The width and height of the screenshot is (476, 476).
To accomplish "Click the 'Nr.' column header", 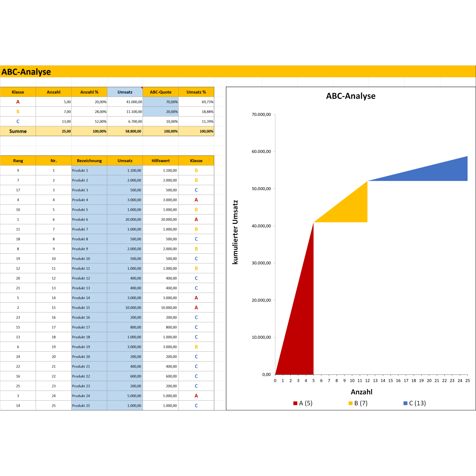I will pyautogui.click(x=54, y=161).
